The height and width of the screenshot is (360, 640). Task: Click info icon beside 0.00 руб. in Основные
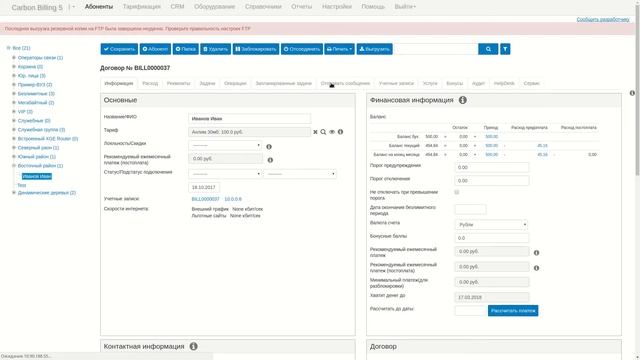(x=270, y=160)
